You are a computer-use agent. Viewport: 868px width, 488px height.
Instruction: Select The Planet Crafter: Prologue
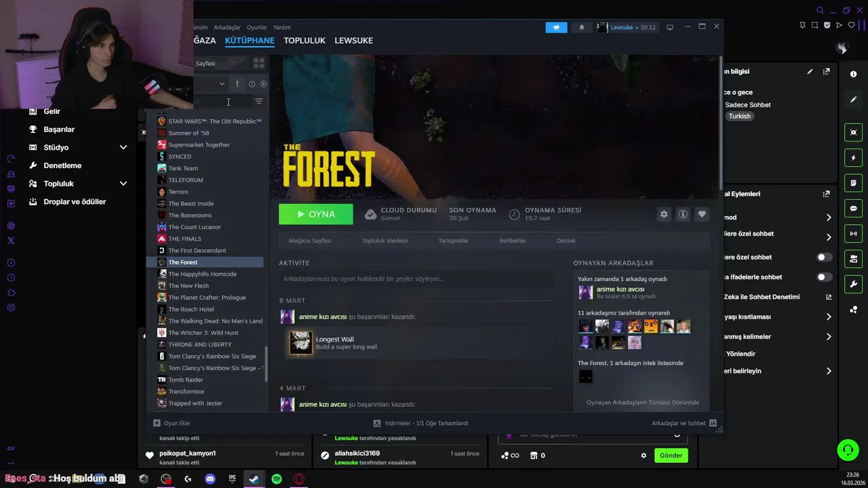[207, 298]
